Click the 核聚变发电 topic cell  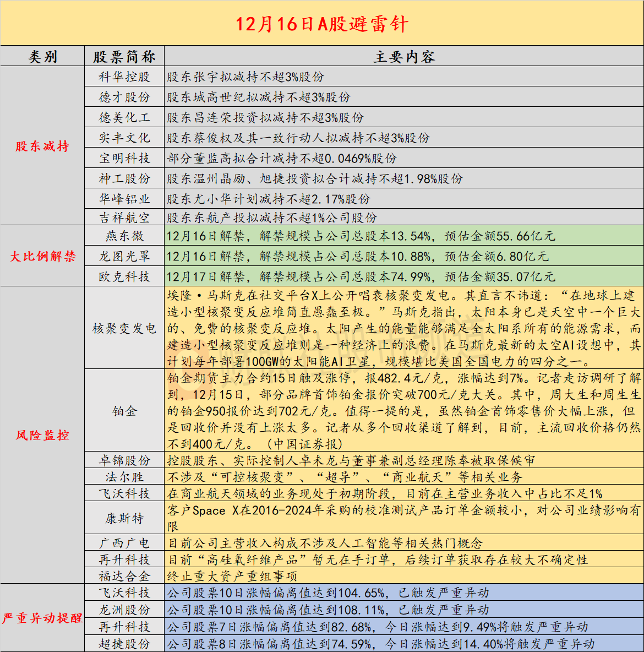pos(124,329)
